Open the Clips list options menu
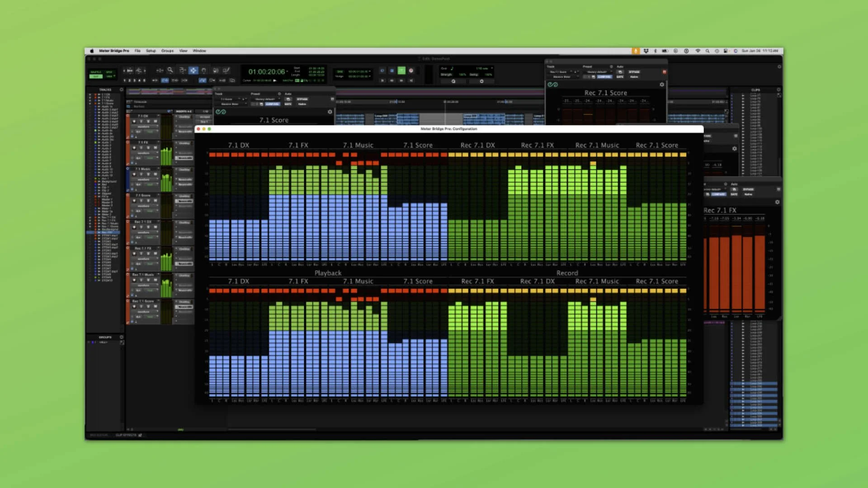Viewport: 868px width, 488px height. (x=778, y=89)
